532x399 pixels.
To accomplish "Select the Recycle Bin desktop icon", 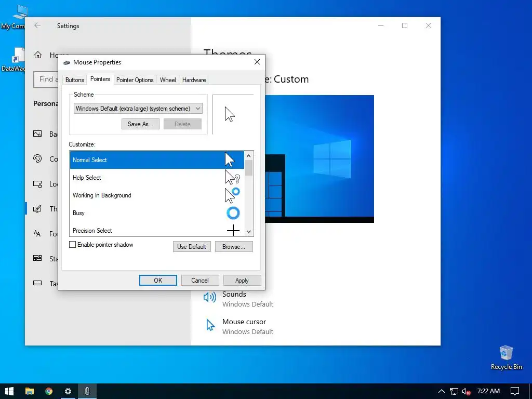I will click(x=506, y=357).
